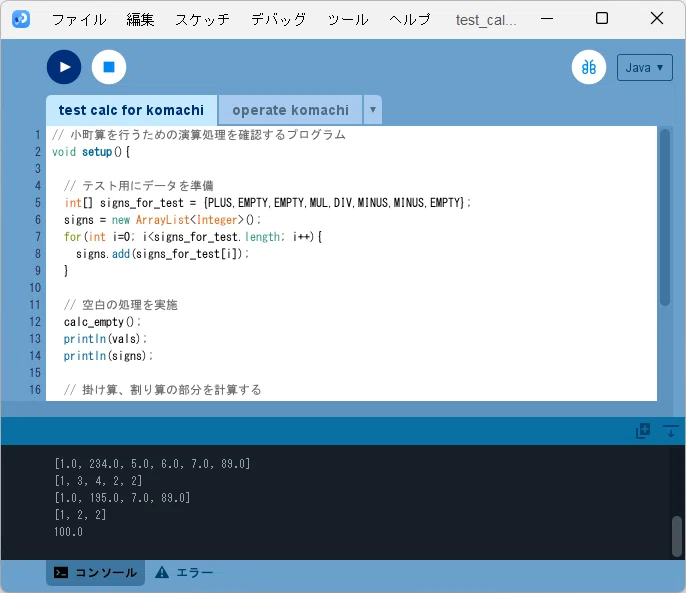Click the println(vals) line

(x=105, y=339)
